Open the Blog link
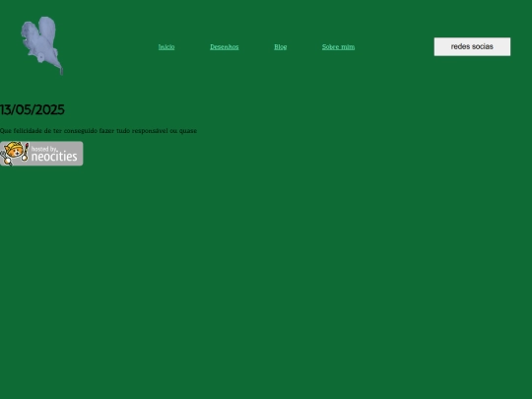The image size is (532, 399). 280,47
